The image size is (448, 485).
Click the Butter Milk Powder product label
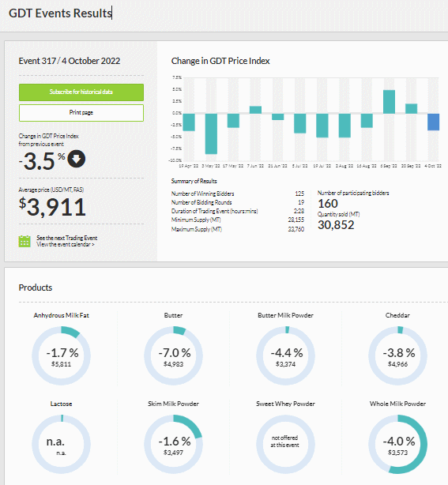(x=285, y=315)
